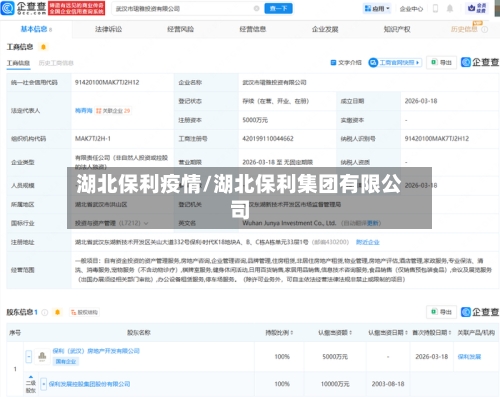
Task: Click 工商注册号 value 420199110044662
Action: (x=268, y=139)
